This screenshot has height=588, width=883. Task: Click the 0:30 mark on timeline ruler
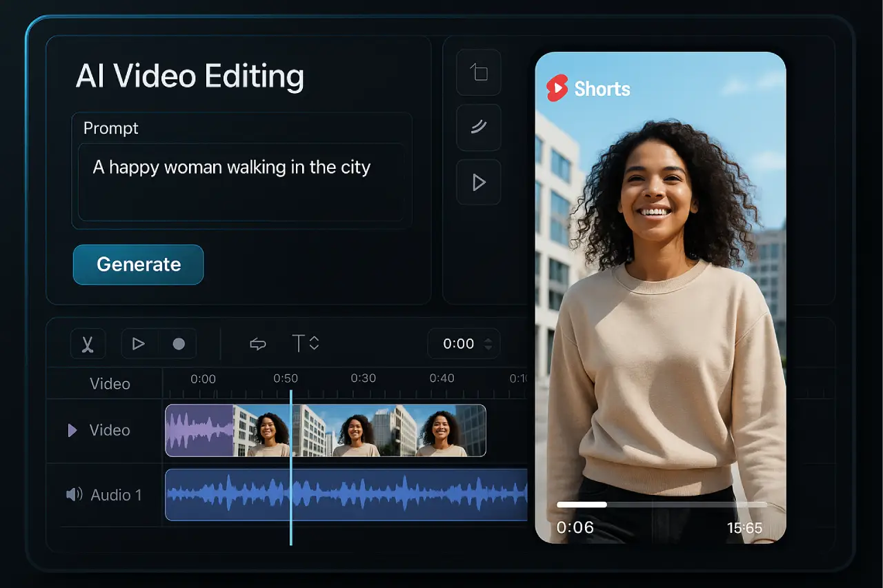click(363, 378)
